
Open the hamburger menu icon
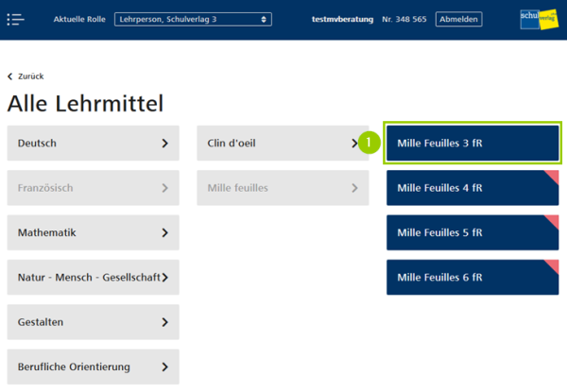16,19
